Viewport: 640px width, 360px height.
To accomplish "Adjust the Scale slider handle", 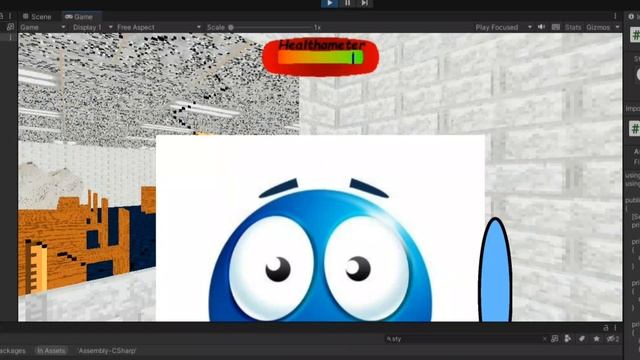I will 231,27.
